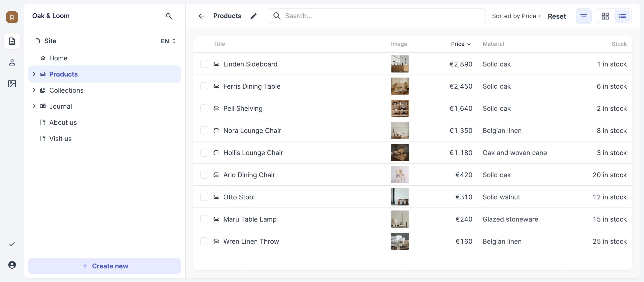Open the Ferris Dining Table thumbnail image
This screenshot has width=644, height=282.
(400, 86)
